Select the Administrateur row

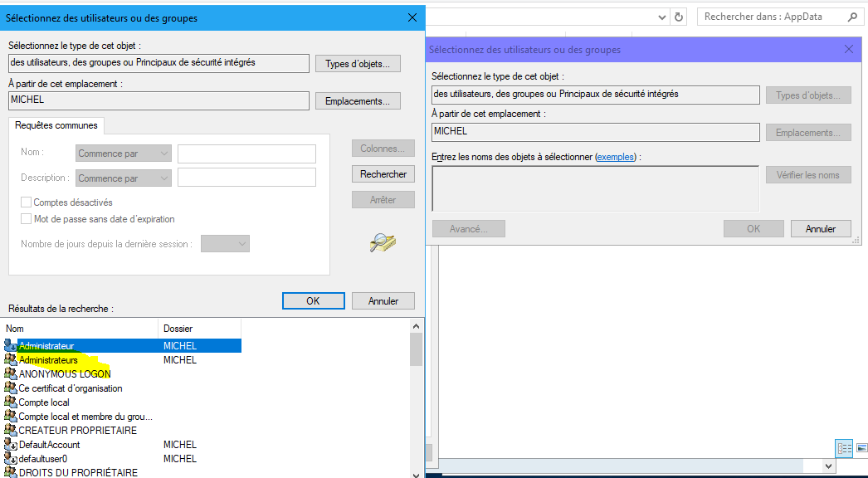(122, 345)
